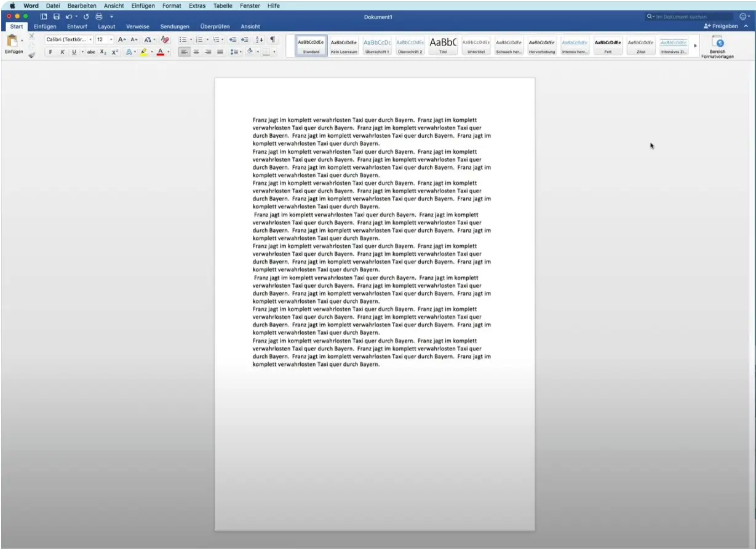
Task: Click the sort text icon
Action: click(x=260, y=39)
